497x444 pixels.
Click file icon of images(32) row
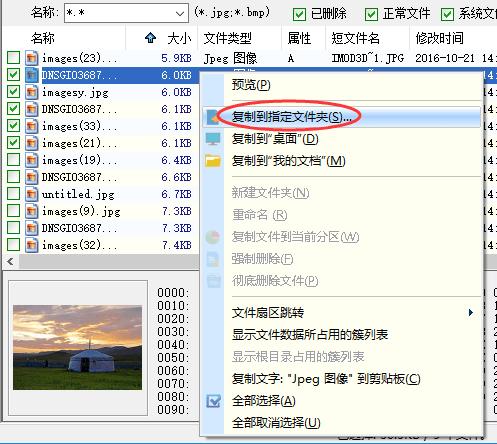click(x=31, y=245)
